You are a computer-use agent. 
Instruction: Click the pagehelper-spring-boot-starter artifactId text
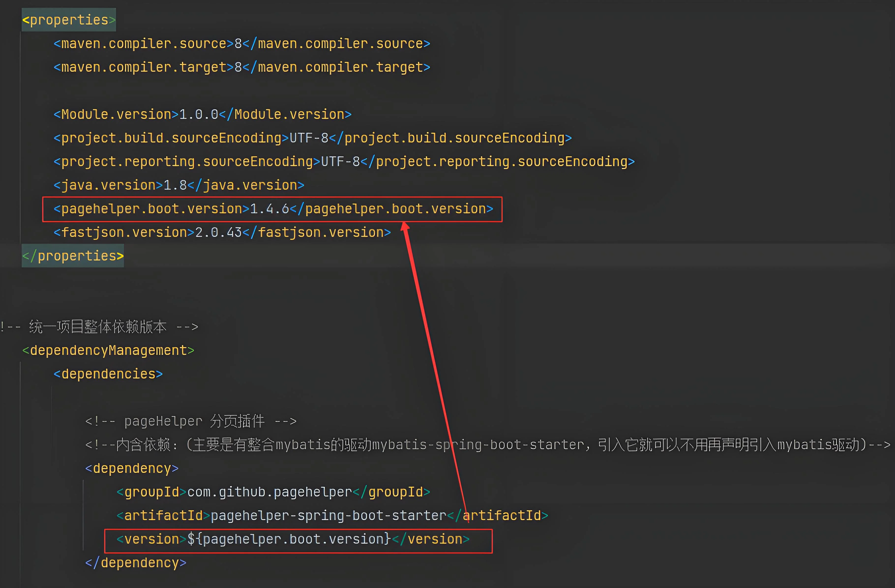[x=328, y=516]
